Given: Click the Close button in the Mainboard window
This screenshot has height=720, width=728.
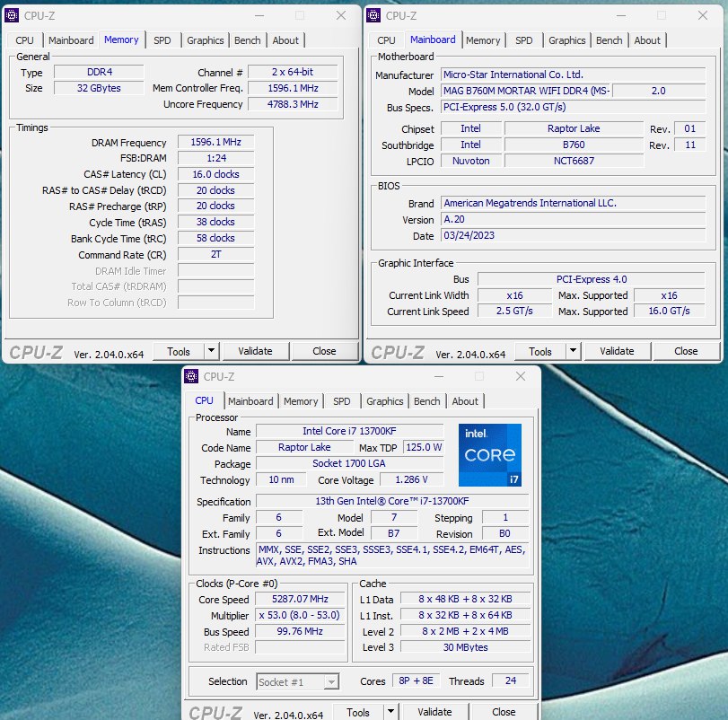Looking at the screenshot, I should (686, 351).
